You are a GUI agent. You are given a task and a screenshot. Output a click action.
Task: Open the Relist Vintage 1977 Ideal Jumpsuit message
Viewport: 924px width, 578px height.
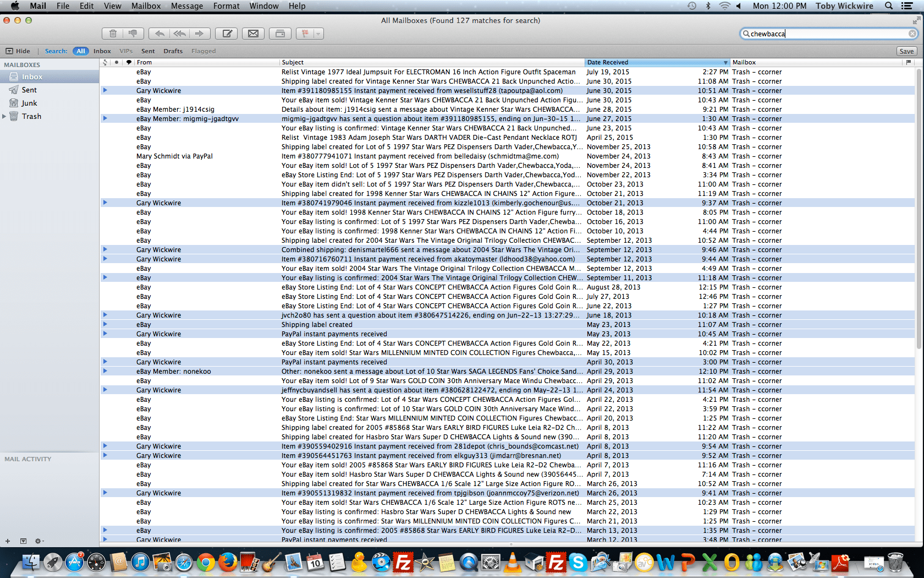508,72
